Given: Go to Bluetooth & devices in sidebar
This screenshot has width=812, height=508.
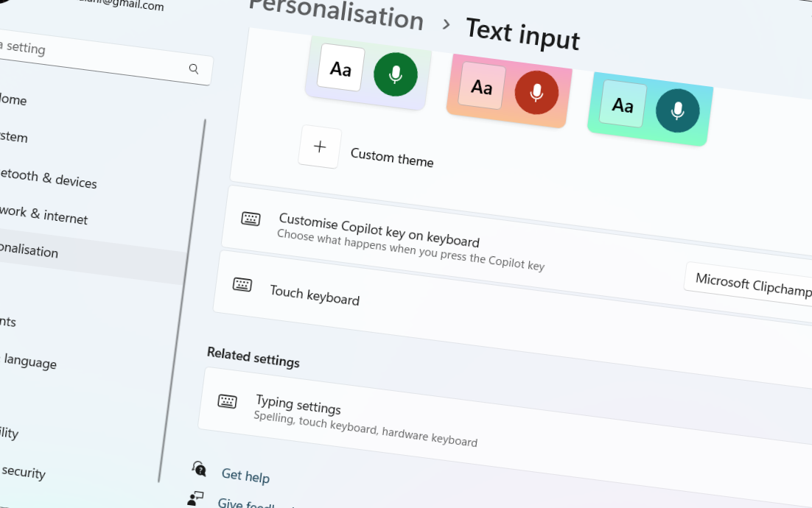Looking at the screenshot, I should click(x=49, y=178).
